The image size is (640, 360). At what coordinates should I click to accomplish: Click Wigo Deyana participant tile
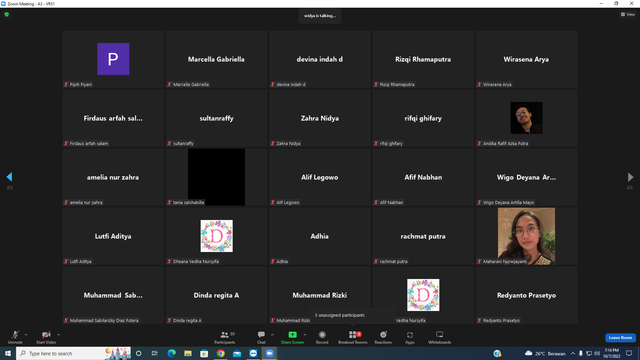[x=526, y=177]
